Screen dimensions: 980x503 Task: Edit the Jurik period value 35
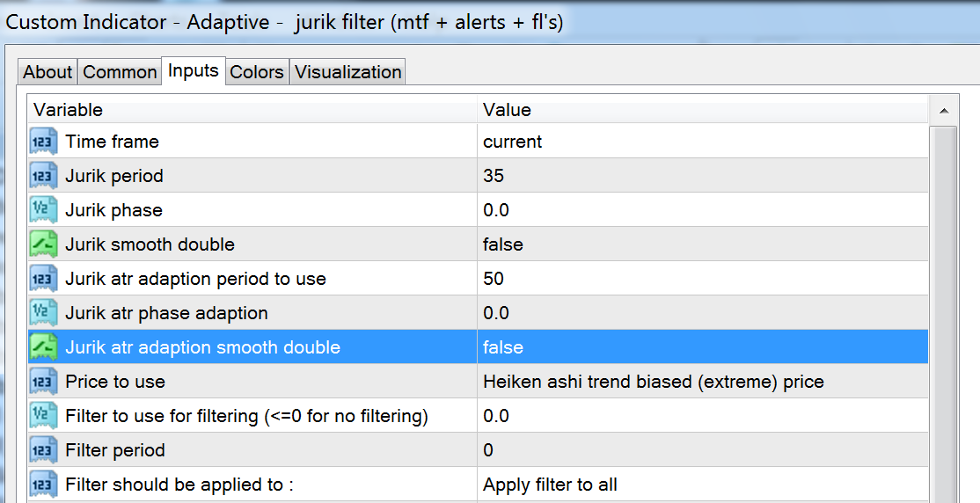coord(494,176)
